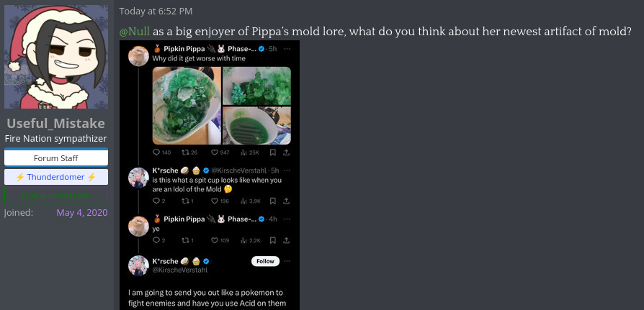Viewport: 644px width, 310px height.
Task: Open views stats showing 25K
Action: (x=243, y=152)
